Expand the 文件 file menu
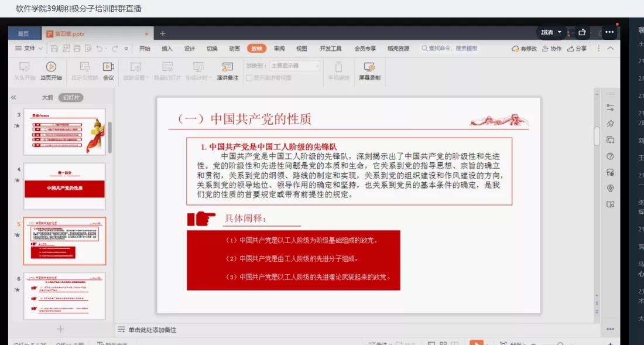644x345 pixels. 29,49
